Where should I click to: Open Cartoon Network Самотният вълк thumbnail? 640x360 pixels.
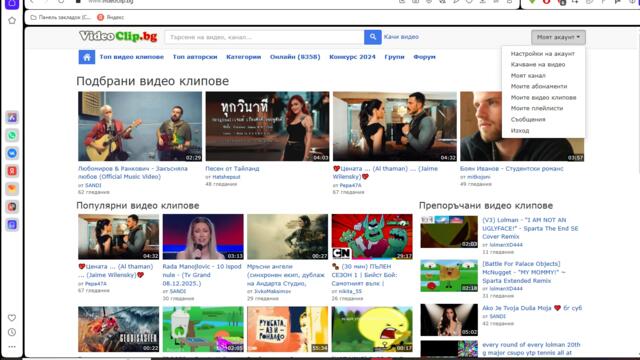[372, 237]
